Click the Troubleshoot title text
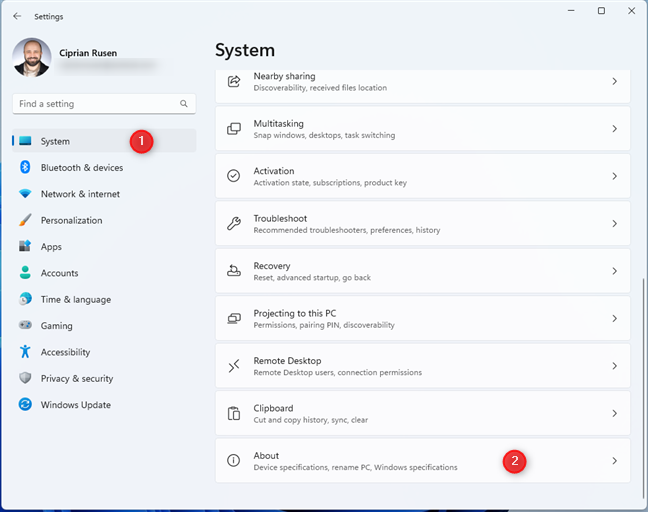648x512 pixels. (x=280, y=218)
